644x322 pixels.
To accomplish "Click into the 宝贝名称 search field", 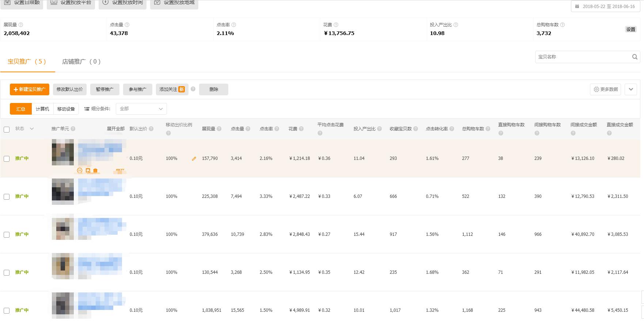I will (x=583, y=57).
